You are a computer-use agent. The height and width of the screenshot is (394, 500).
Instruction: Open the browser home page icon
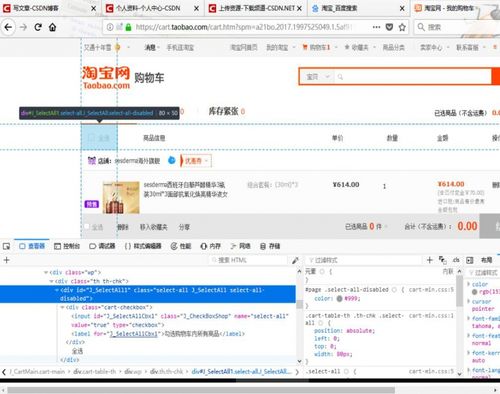click(52, 27)
